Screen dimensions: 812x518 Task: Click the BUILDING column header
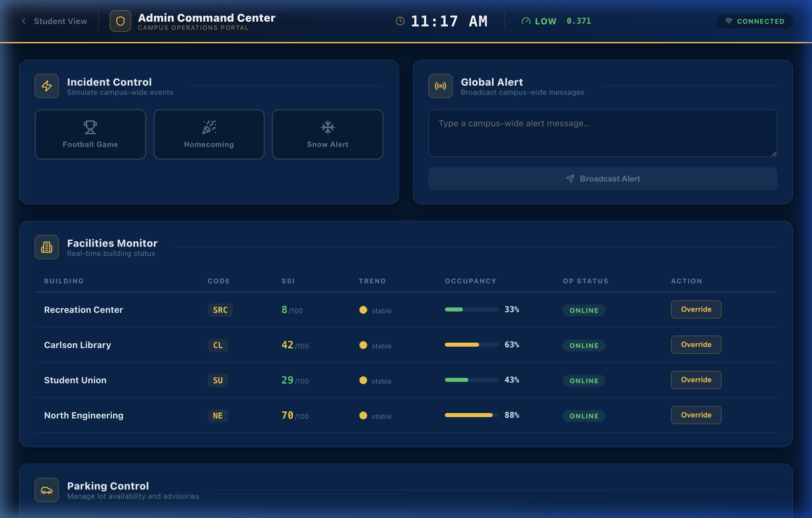[64, 281]
